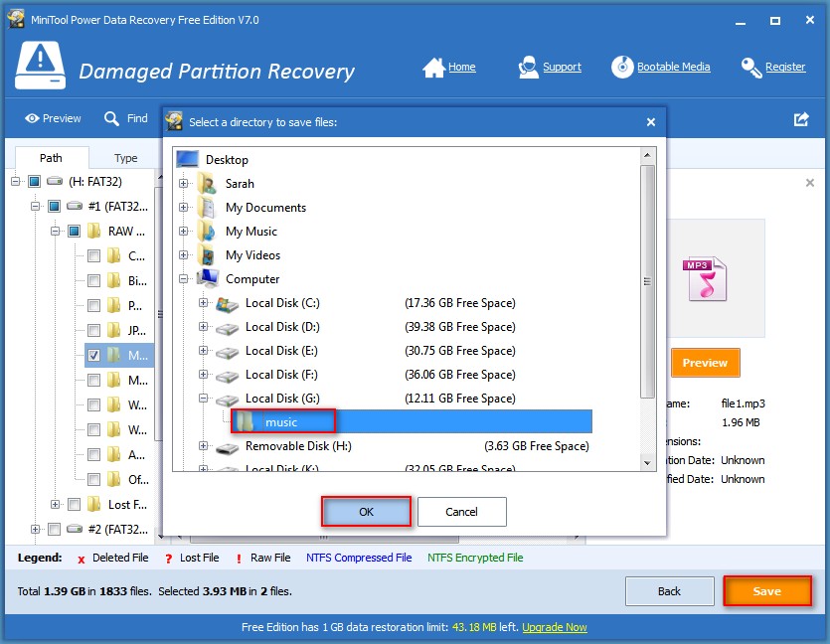Click the export arrow icon at top right
830x644 pixels.
point(801,119)
